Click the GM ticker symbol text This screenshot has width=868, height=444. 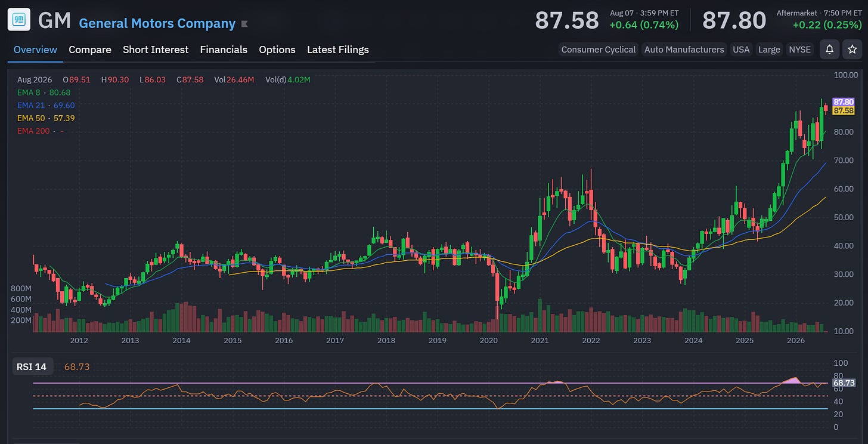click(x=54, y=20)
